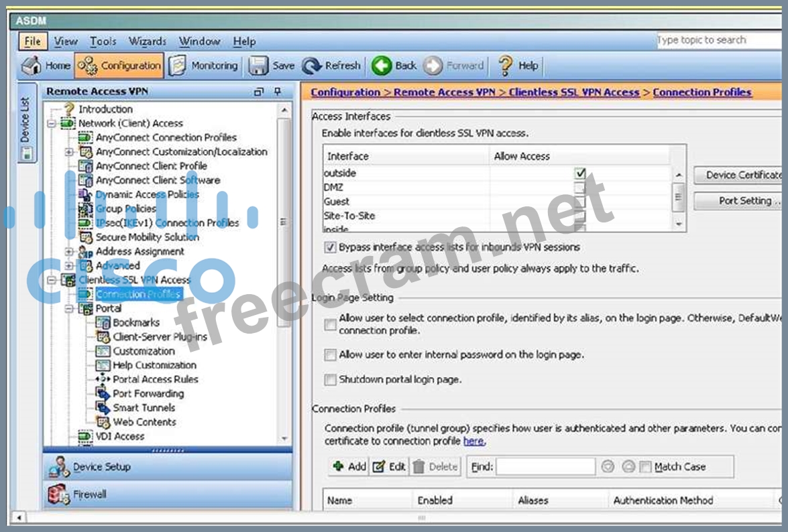Collapse the Network (Client) Access tree node
The image size is (788, 532).
pos(52,123)
